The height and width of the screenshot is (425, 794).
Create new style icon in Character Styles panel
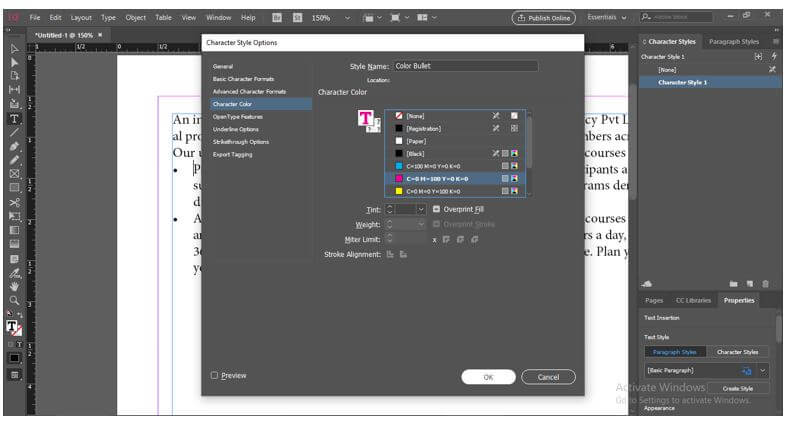click(750, 284)
